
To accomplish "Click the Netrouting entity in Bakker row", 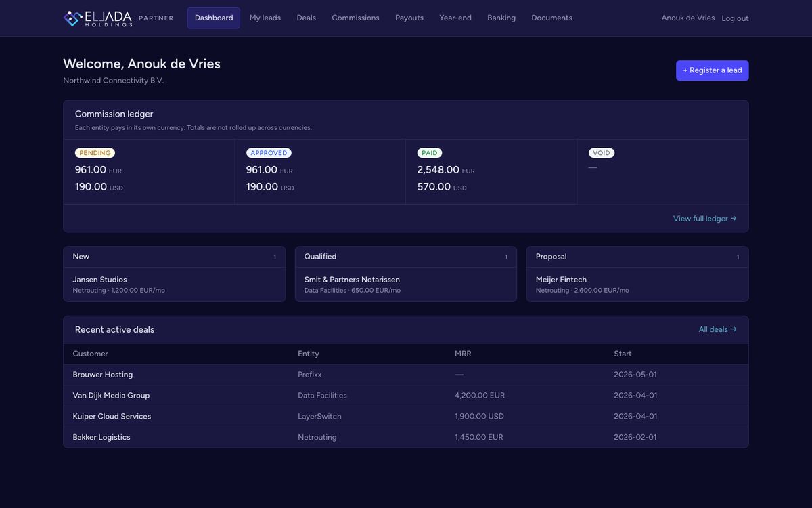I will 317,438.
